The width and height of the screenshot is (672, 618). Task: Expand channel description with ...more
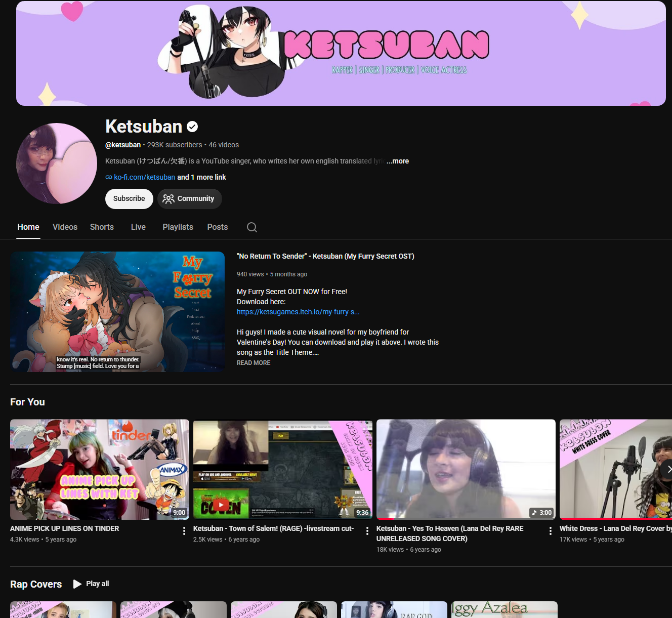tap(398, 161)
